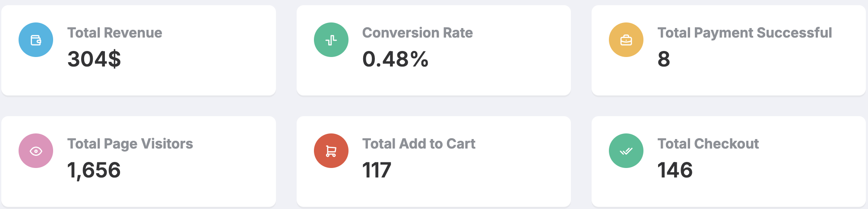This screenshot has height=209, width=868.
Task: Select the Total Add to Cart label
Action: pyautogui.click(x=419, y=144)
